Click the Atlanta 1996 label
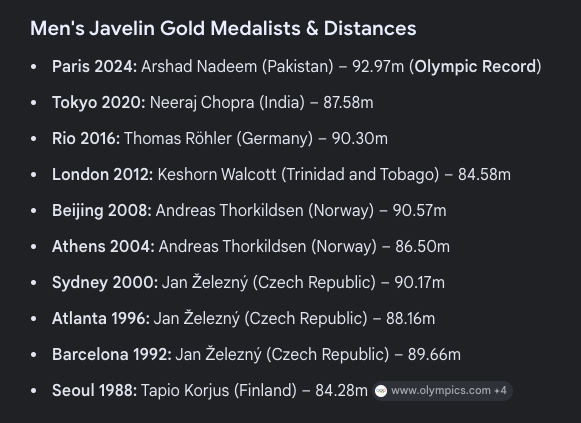 click(101, 318)
